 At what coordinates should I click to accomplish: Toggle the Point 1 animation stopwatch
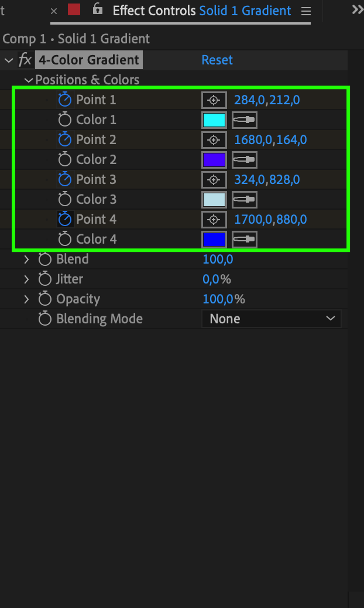tap(65, 100)
